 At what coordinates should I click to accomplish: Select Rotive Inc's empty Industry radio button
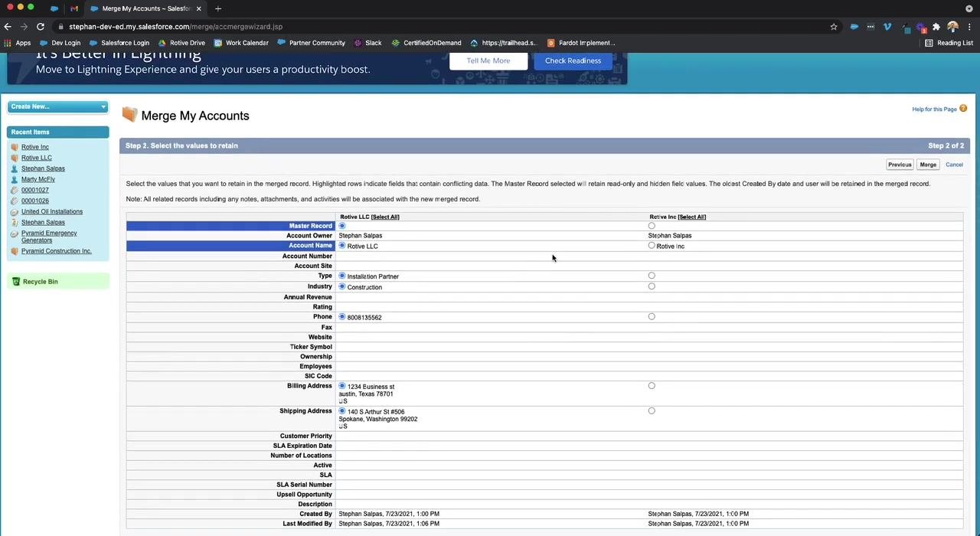(652, 286)
